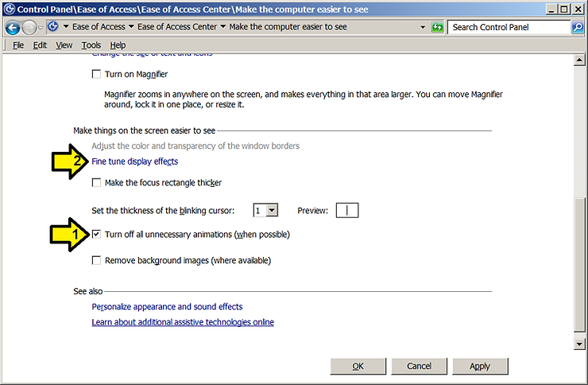The image size is (588, 385).
Task: Click the green refresh icon in address bar
Action: coord(438,27)
